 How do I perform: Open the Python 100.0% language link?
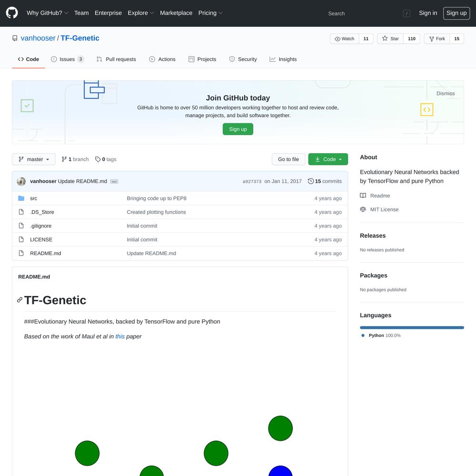click(384, 336)
